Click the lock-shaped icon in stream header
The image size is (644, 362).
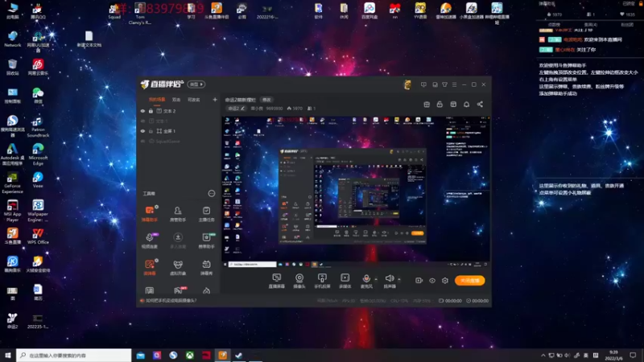[440, 105]
